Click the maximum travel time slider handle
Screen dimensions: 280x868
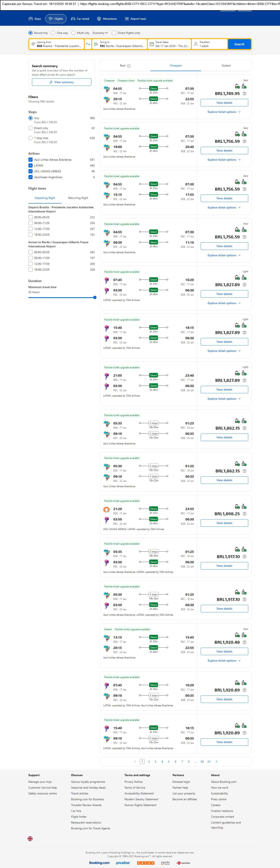(95, 297)
